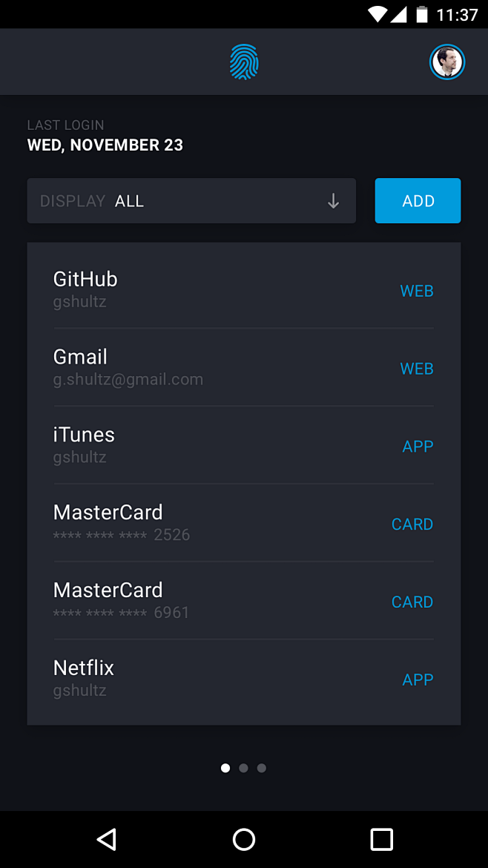Tap the fingerprint logo icon
Screen dimensions: 488x868
[244, 62]
